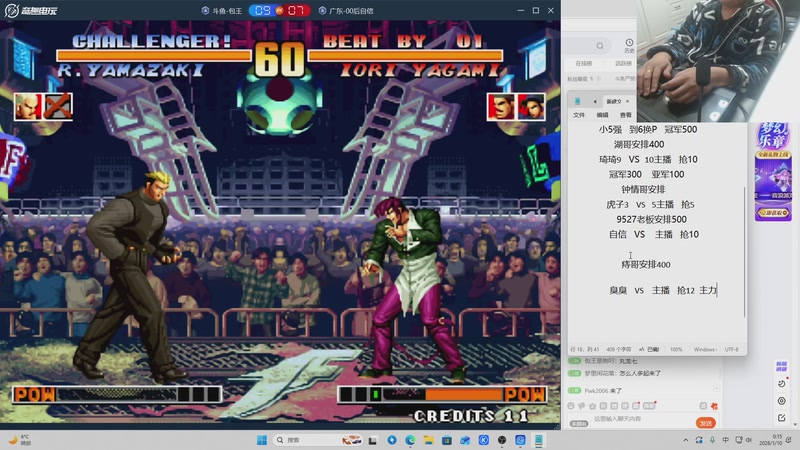This screenshot has width=800, height=450.
Task: Click the Notepad app icon in title bar
Action: [578, 101]
